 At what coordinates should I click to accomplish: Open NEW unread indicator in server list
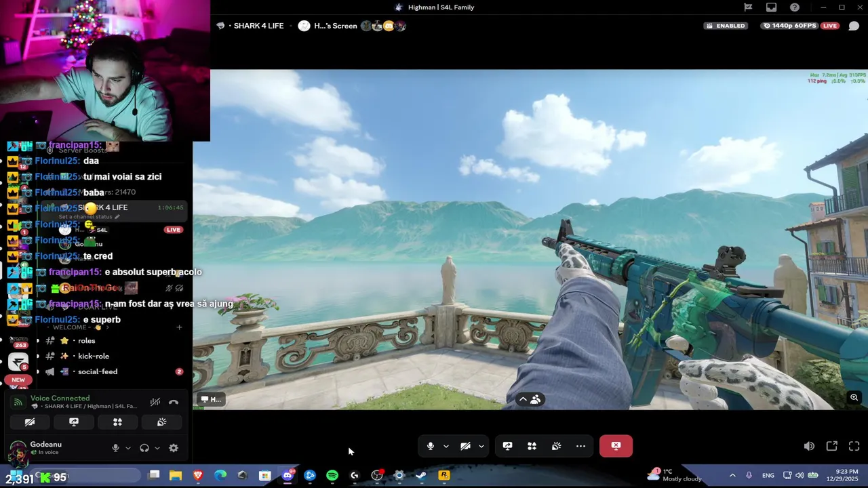(18, 380)
